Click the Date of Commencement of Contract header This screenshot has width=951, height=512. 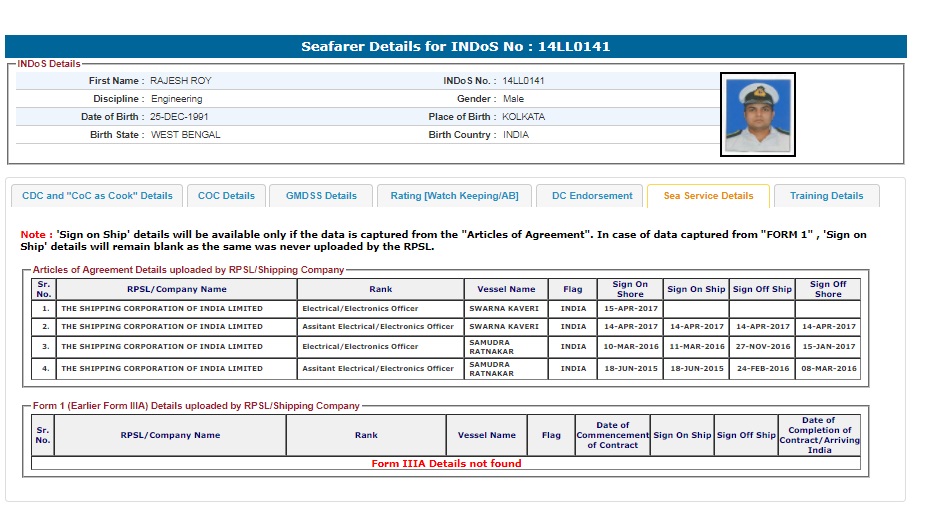coord(612,435)
